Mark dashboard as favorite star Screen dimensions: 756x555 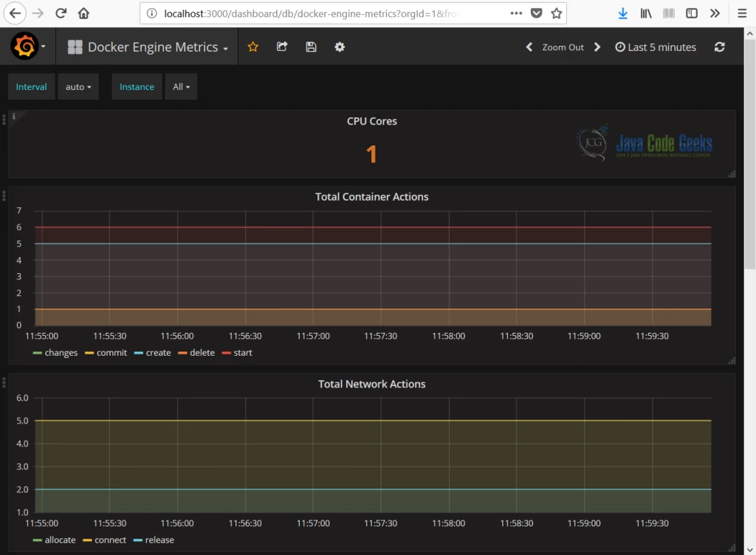tap(252, 46)
